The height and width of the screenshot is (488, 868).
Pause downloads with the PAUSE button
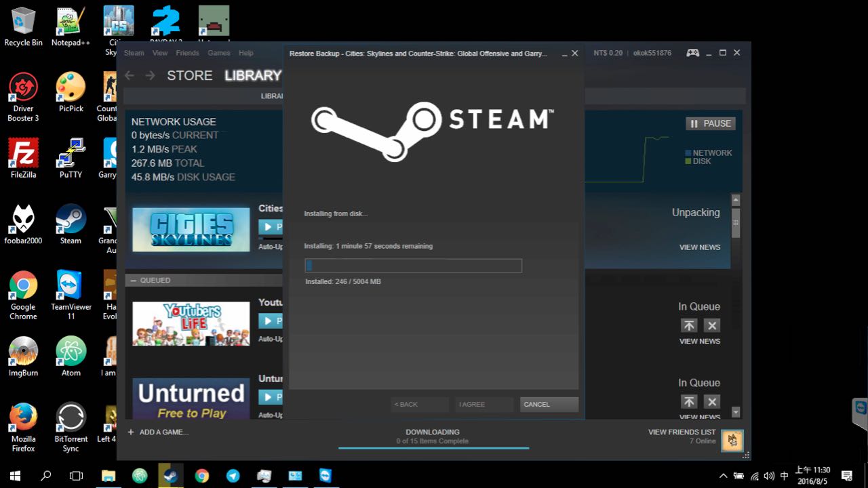coord(711,123)
